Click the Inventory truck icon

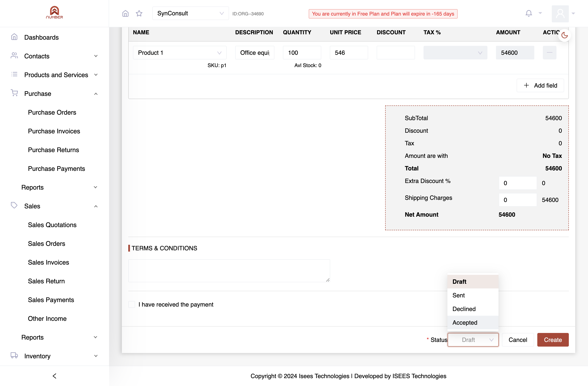tap(14, 355)
